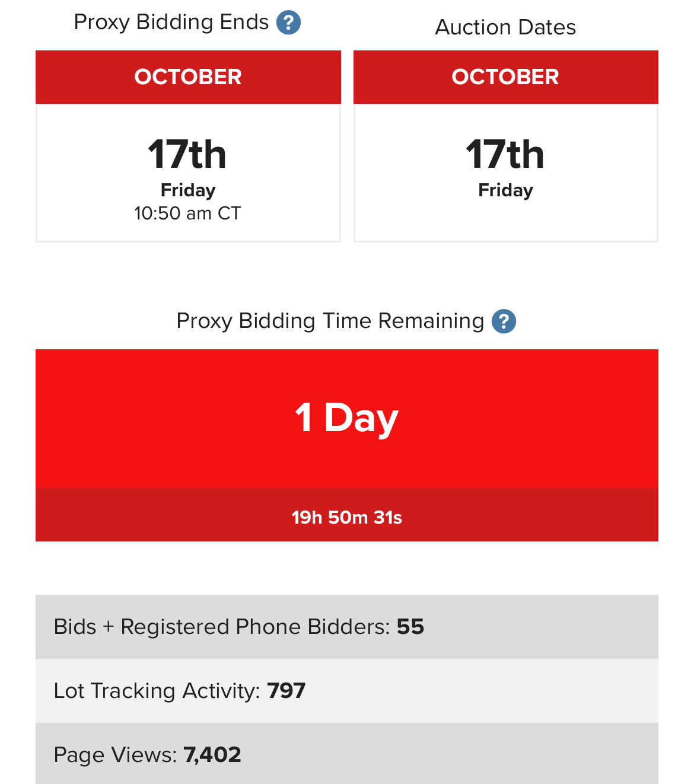
Task: Select the bidder count value 55
Action: click(x=410, y=627)
